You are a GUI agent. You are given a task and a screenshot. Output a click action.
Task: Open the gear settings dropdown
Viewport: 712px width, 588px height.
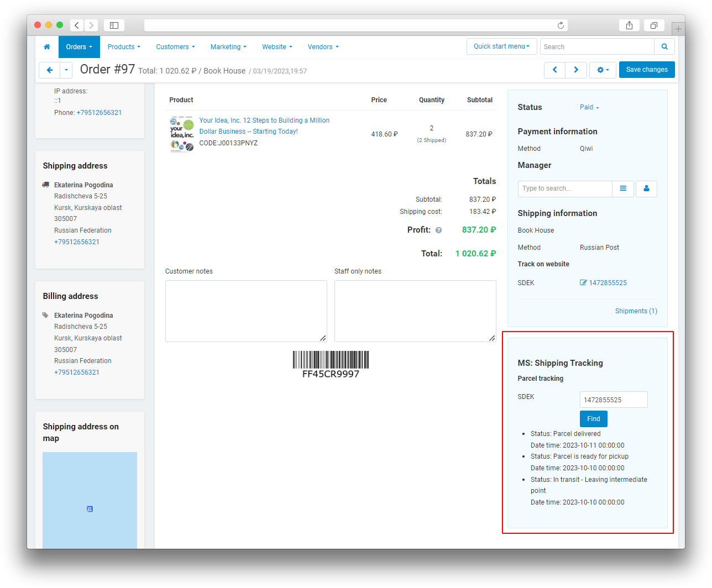(603, 70)
